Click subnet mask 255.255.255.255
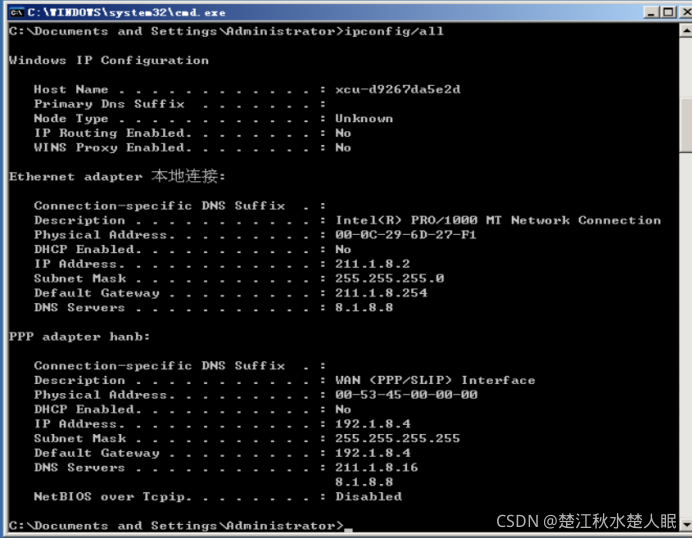The width and height of the screenshot is (693, 539). coord(398,438)
